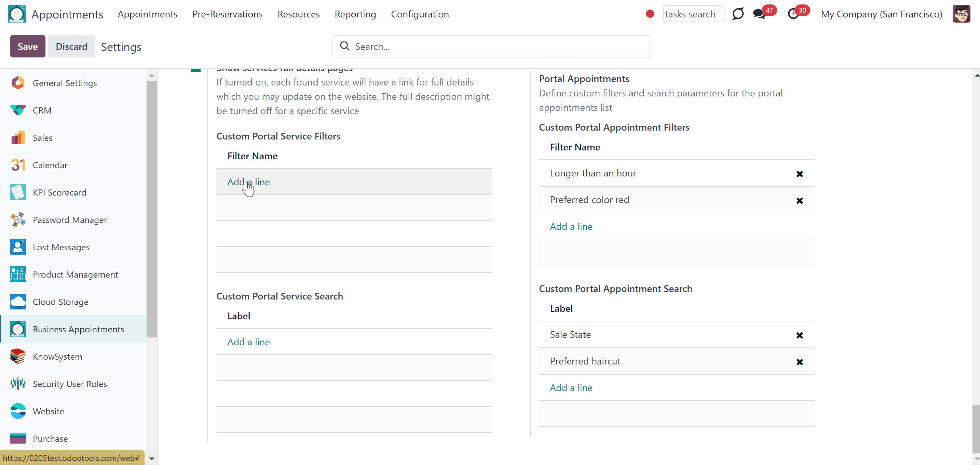Add a line to Custom Portal Appointment Filters
The image size is (980, 465).
[571, 226]
